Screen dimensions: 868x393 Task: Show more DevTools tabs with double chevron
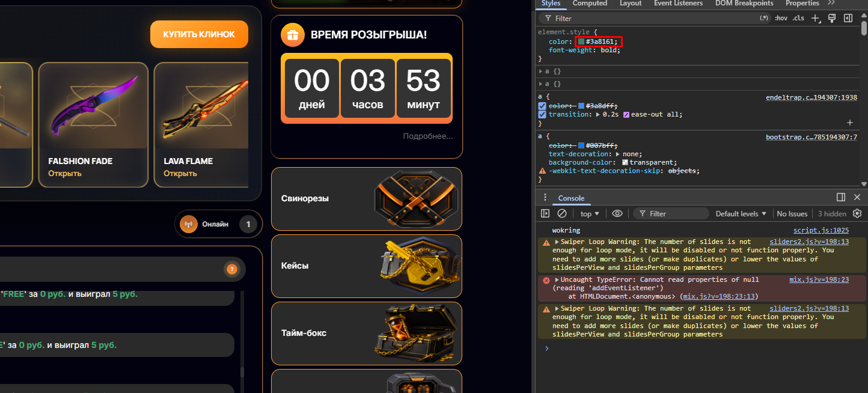click(832, 3)
